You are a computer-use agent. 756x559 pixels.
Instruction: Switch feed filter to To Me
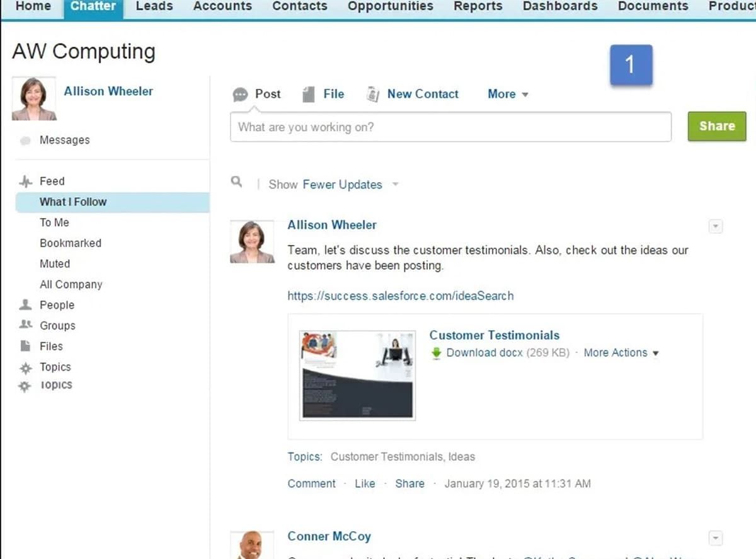pos(55,222)
